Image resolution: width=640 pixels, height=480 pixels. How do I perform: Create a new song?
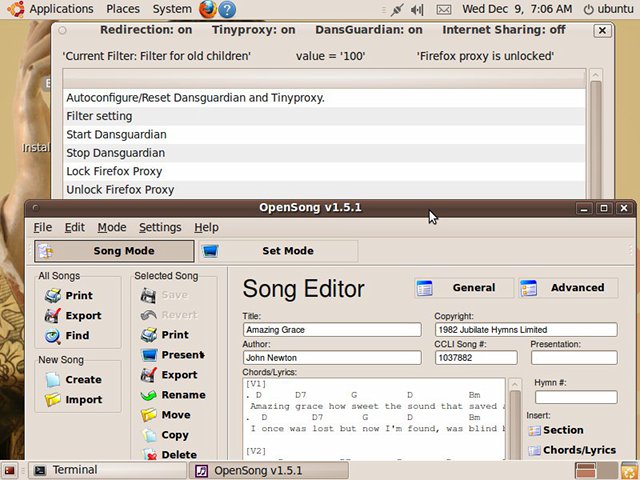click(73, 380)
